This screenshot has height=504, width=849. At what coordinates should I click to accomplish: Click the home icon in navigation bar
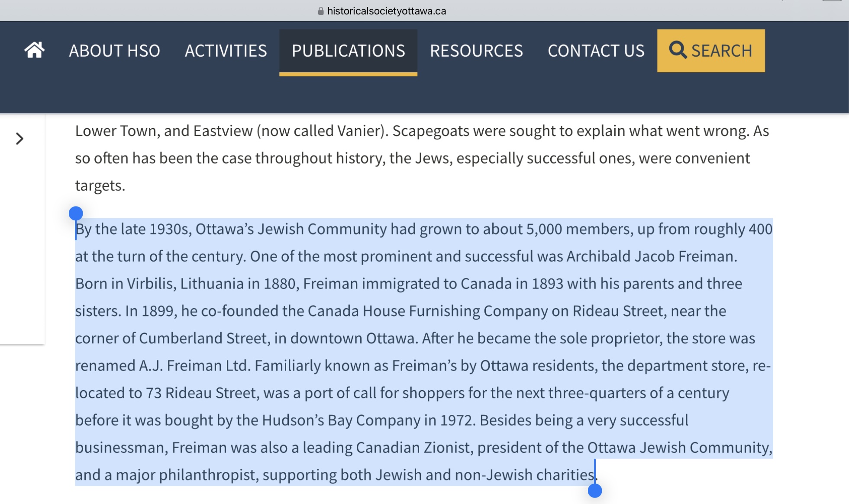tap(34, 50)
